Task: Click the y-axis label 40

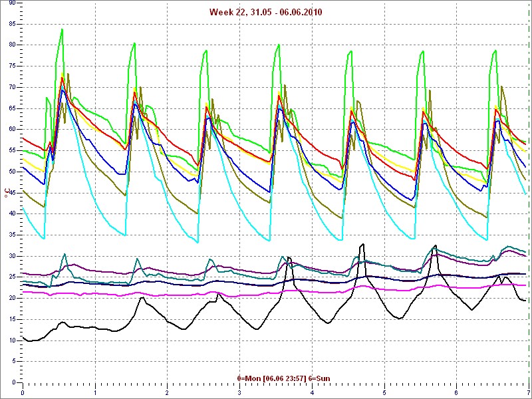Action: [12, 213]
